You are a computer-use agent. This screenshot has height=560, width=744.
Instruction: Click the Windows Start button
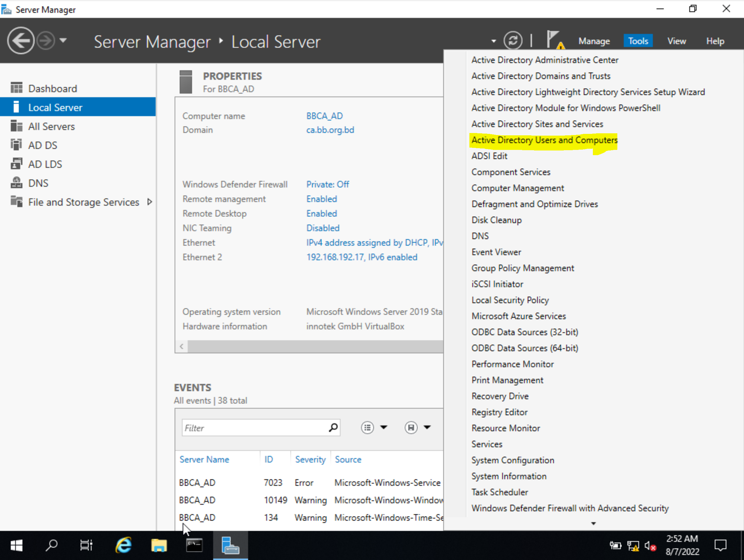[x=16, y=545]
